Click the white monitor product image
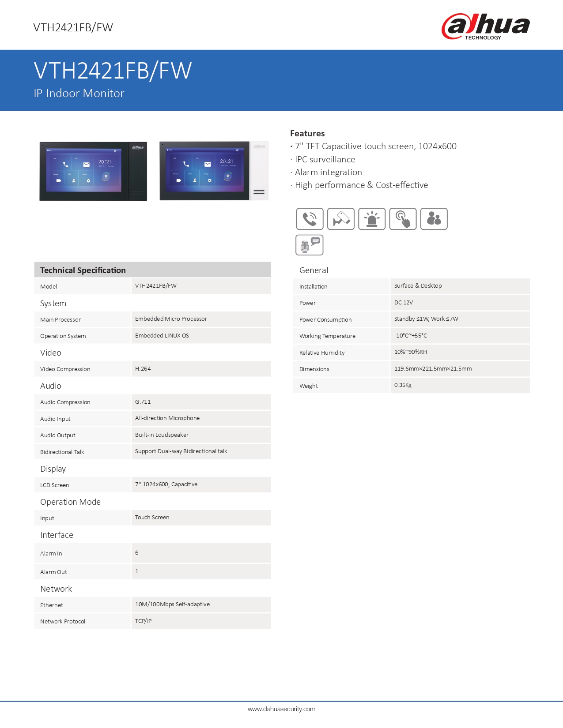 click(214, 171)
